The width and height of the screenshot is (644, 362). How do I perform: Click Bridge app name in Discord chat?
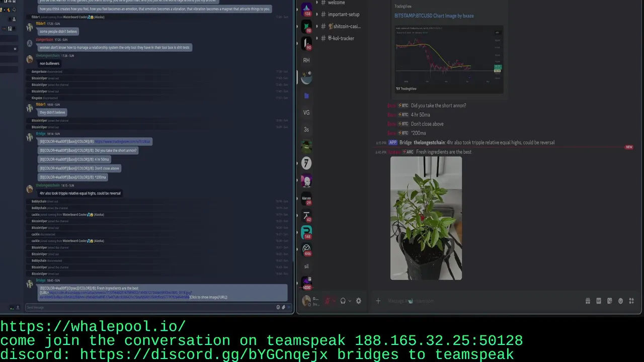tap(406, 142)
